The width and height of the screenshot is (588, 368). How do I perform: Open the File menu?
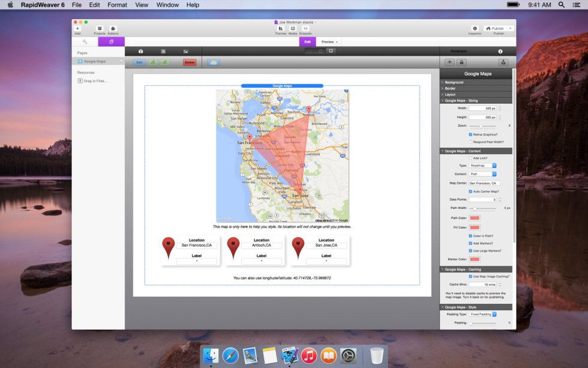pyautogui.click(x=77, y=5)
